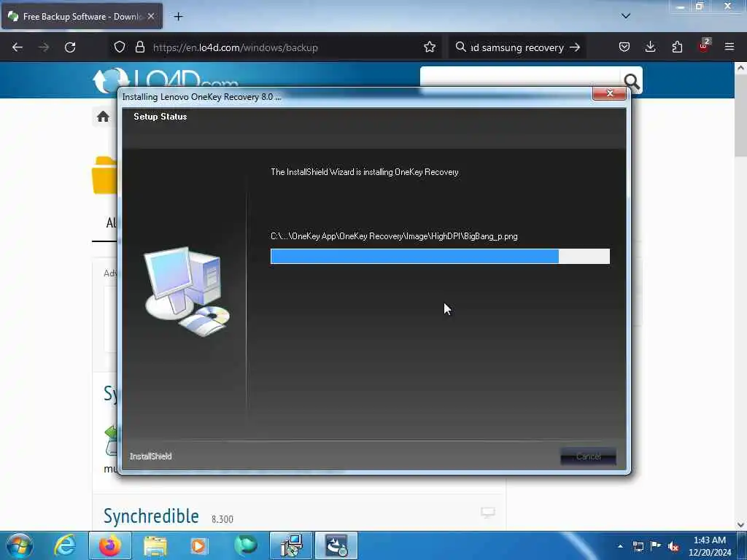Open the Pocket save icon

pyautogui.click(x=624, y=47)
